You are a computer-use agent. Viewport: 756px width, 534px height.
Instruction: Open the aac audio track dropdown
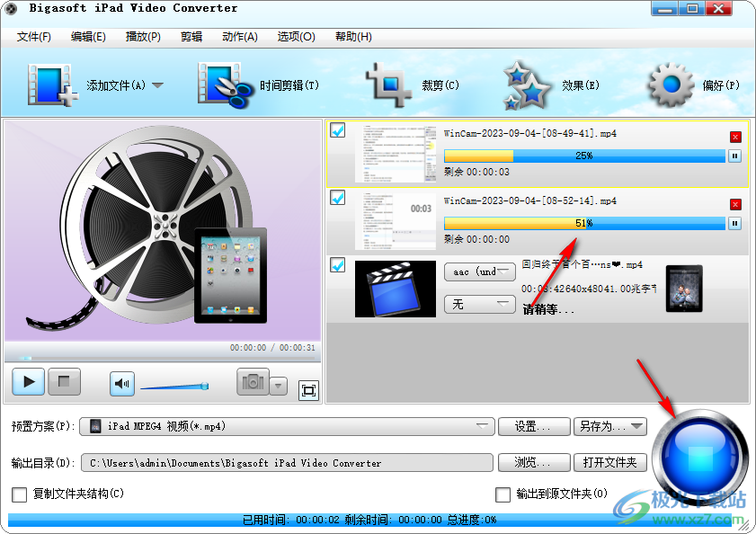tap(480, 272)
